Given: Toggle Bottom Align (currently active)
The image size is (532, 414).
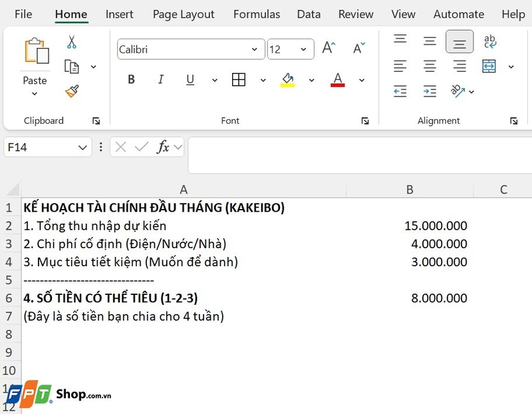Looking at the screenshot, I should click(x=460, y=42).
